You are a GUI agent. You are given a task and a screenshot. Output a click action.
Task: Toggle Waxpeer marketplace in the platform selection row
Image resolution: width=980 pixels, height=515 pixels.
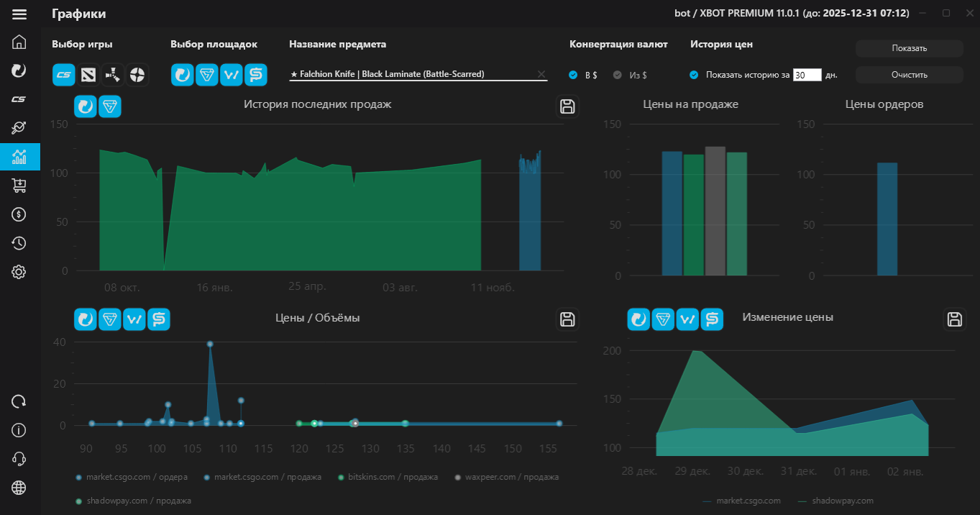231,74
